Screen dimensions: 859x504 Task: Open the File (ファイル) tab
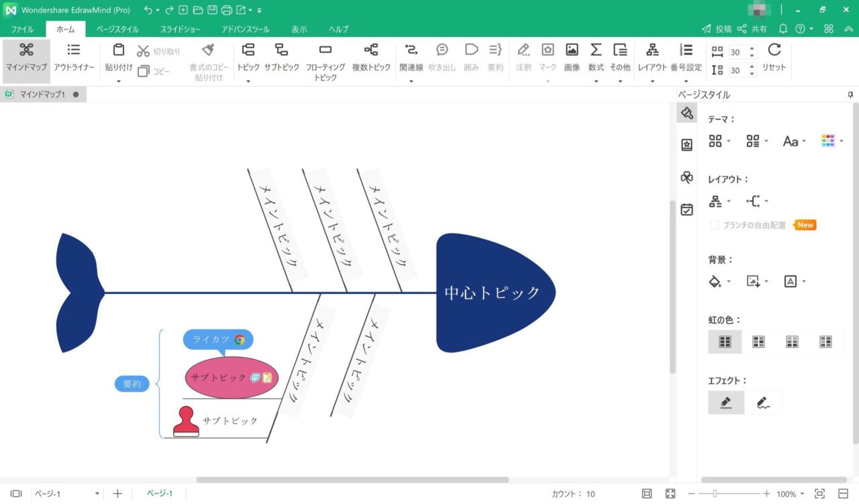point(22,30)
